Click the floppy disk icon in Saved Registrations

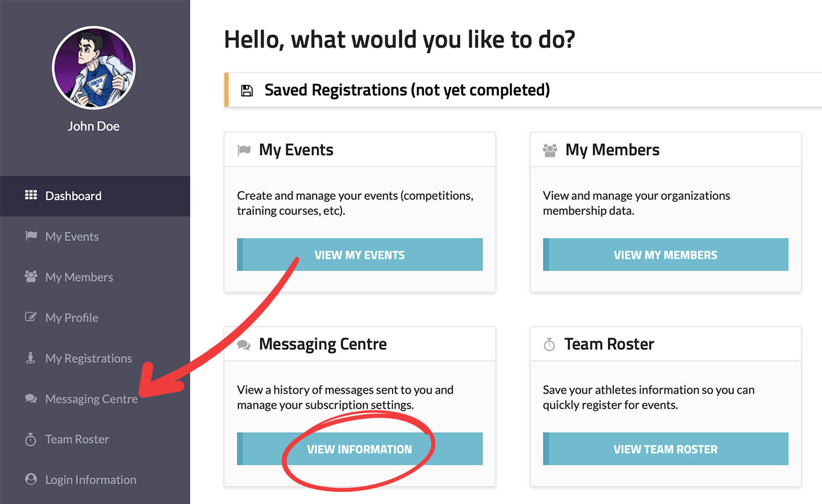click(x=247, y=90)
